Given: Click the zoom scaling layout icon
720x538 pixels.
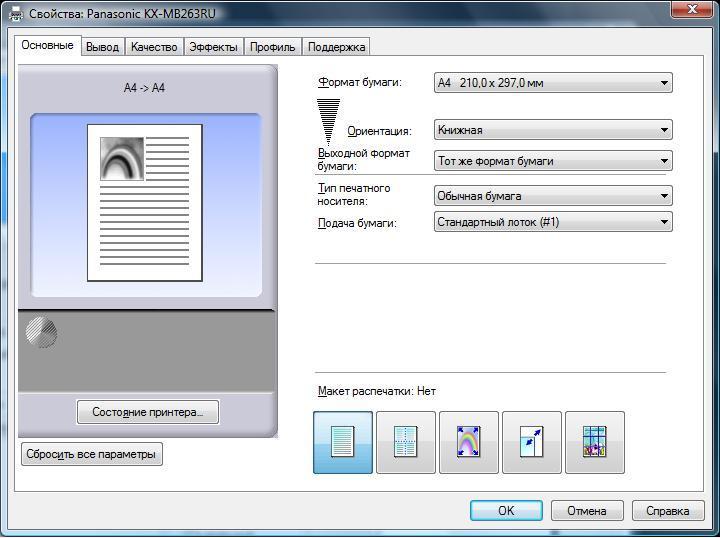Looking at the screenshot, I should (532, 442).
